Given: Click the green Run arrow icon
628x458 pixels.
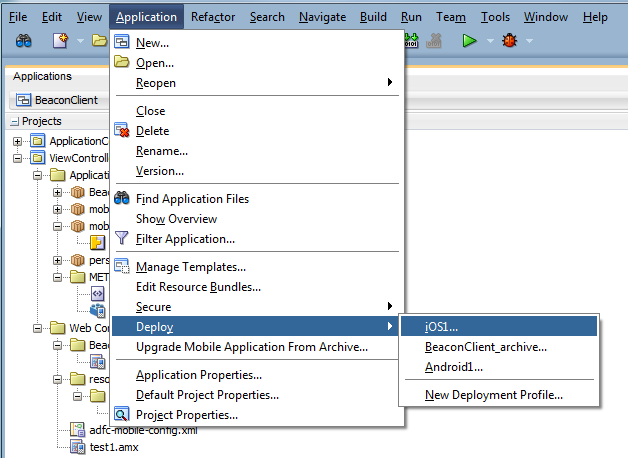Looking at the screenshot, I should point(469,41).
